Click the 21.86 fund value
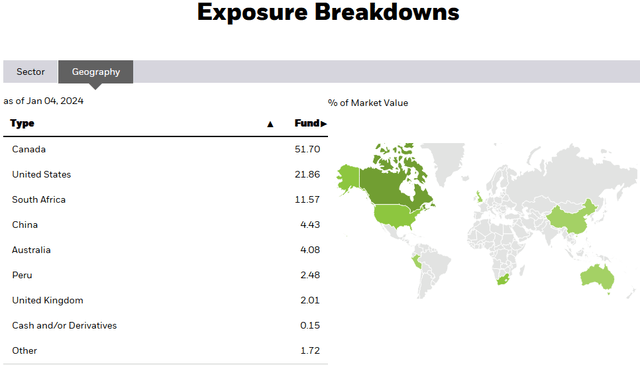Screen dimensions: 640x365 point(307,175)
